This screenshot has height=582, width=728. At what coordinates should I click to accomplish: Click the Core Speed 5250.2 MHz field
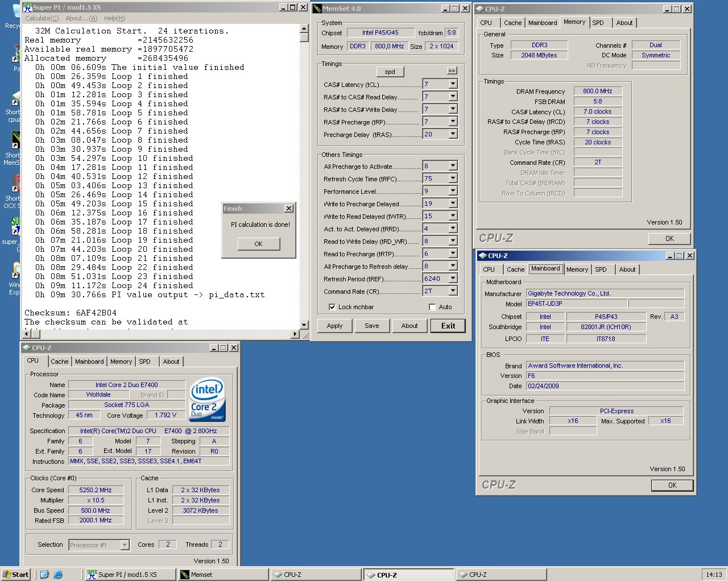(95, 490)
